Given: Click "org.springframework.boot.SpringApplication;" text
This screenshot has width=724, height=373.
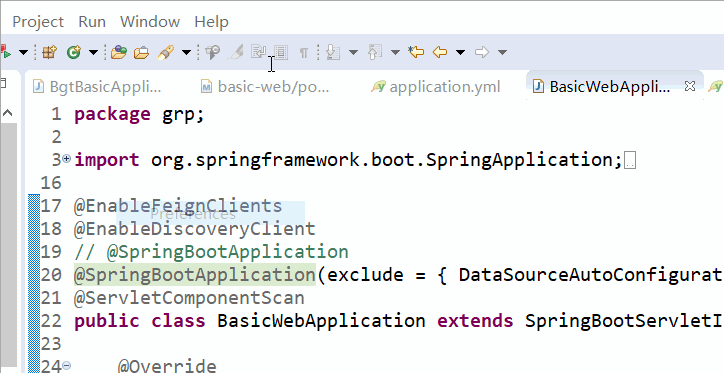Looking at the screenshot, I should 387,160.
